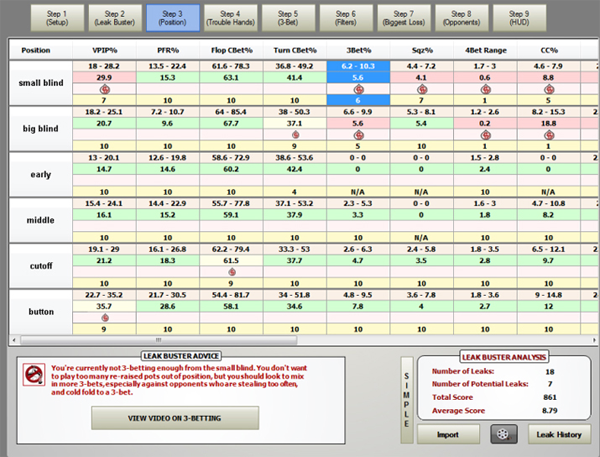Open the Step 5 (3-Bet) tab

(x=288, y=18)
